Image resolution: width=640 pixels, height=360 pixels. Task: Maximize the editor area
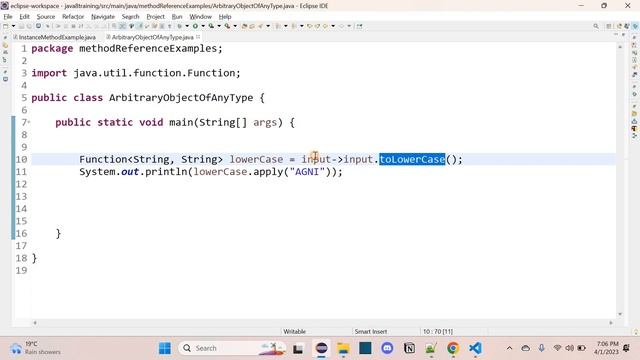click(x=623, y=35)
